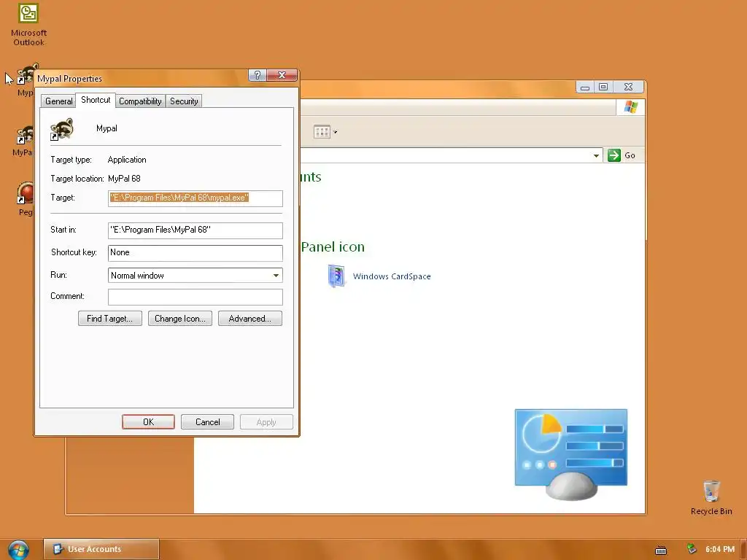Open the Recycle Bin desktop icon
This screenshot has height=560, width=747.
711,497
